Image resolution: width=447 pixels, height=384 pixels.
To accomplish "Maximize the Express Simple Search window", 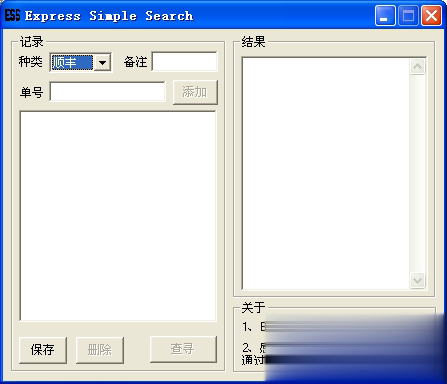I will click(408, 15).
